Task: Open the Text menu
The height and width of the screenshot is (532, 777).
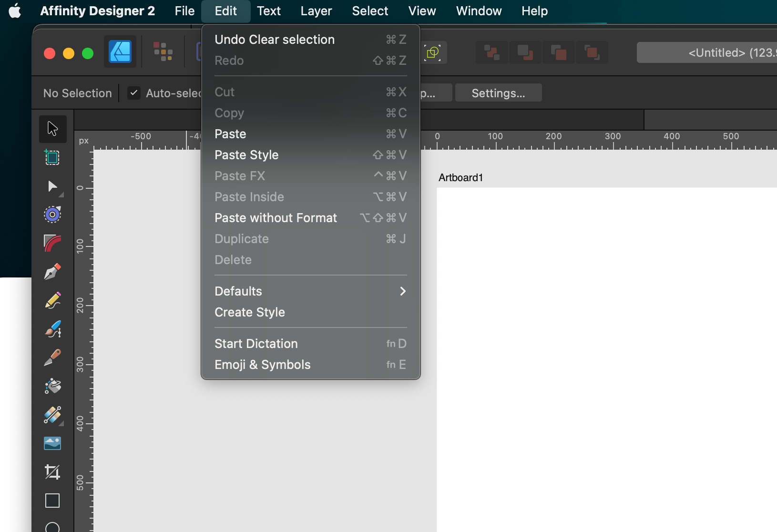Action: [x=269, y=11]
